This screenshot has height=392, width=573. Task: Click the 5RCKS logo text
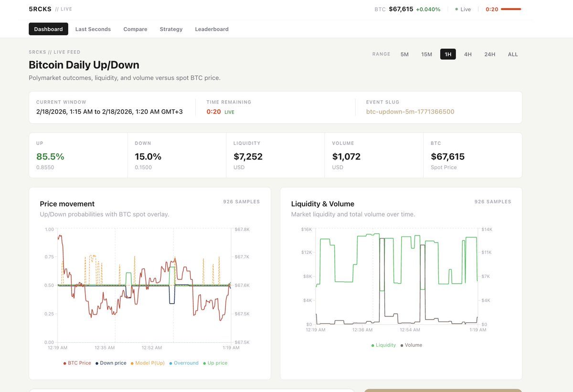[x=40, y=9]
